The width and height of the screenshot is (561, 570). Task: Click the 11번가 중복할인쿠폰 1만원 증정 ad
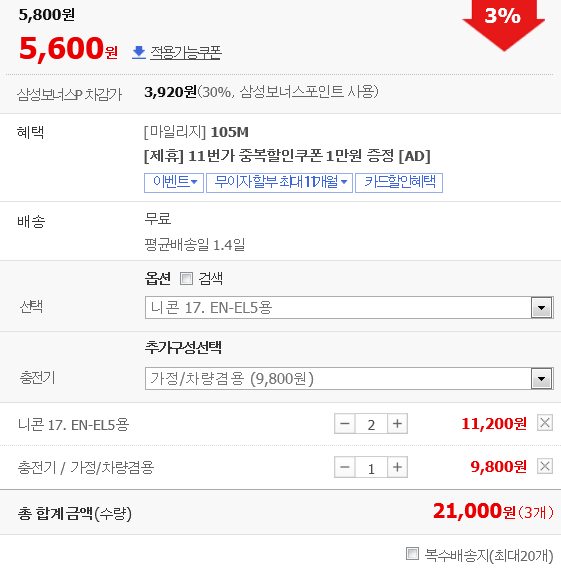(x=287, y=156)
